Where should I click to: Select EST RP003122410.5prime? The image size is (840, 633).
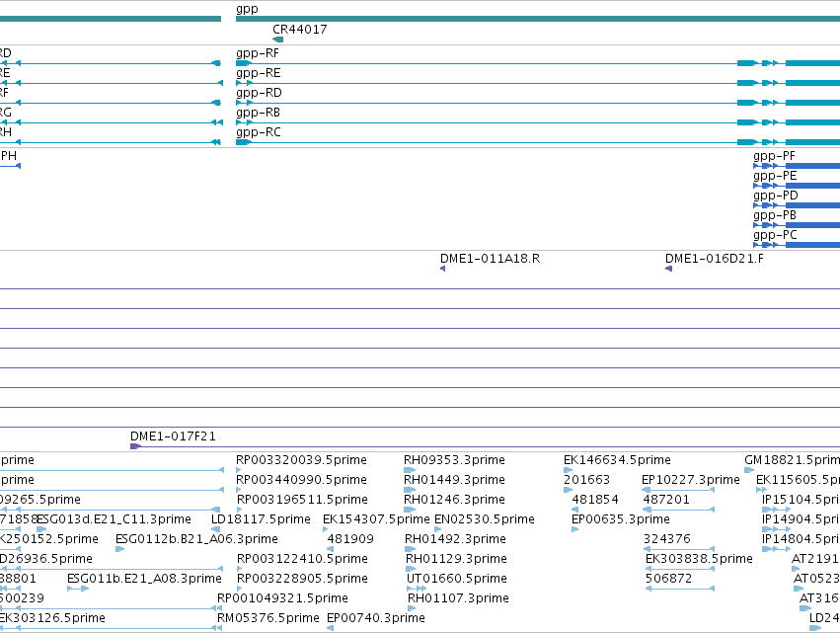302,559
